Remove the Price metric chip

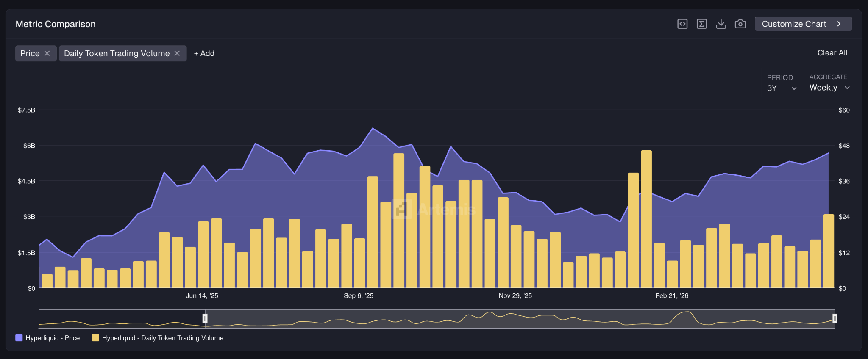(x=47, y=53)
